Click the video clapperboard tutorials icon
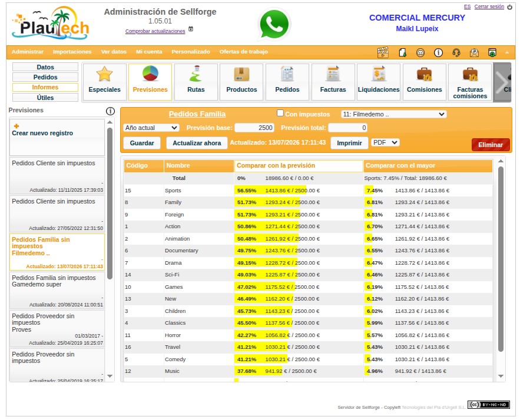Viewport: 520px width, 420px height. (x=383, y=52)
